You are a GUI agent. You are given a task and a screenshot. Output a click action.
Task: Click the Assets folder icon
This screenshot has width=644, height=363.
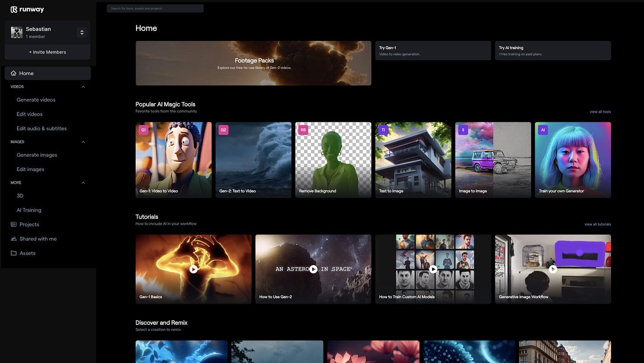pyautogui.click(x=13, y=253)
